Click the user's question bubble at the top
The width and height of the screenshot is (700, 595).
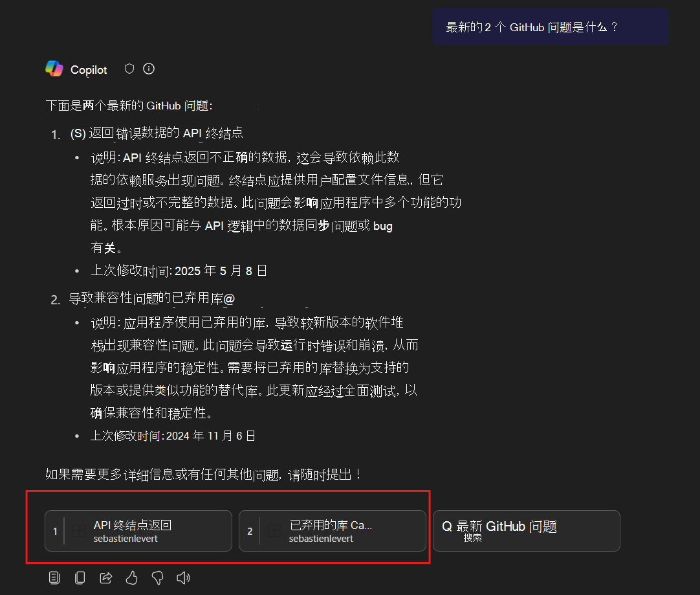(550, 27)
